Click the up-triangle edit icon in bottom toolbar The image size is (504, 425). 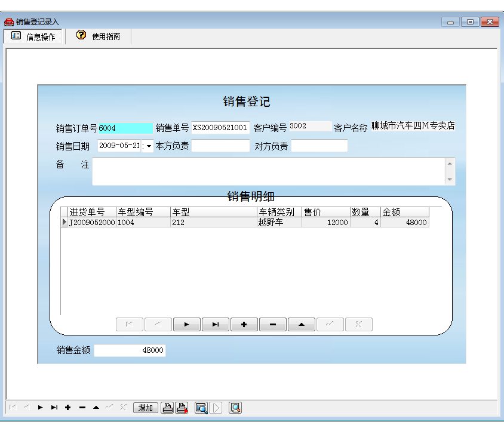96,407
